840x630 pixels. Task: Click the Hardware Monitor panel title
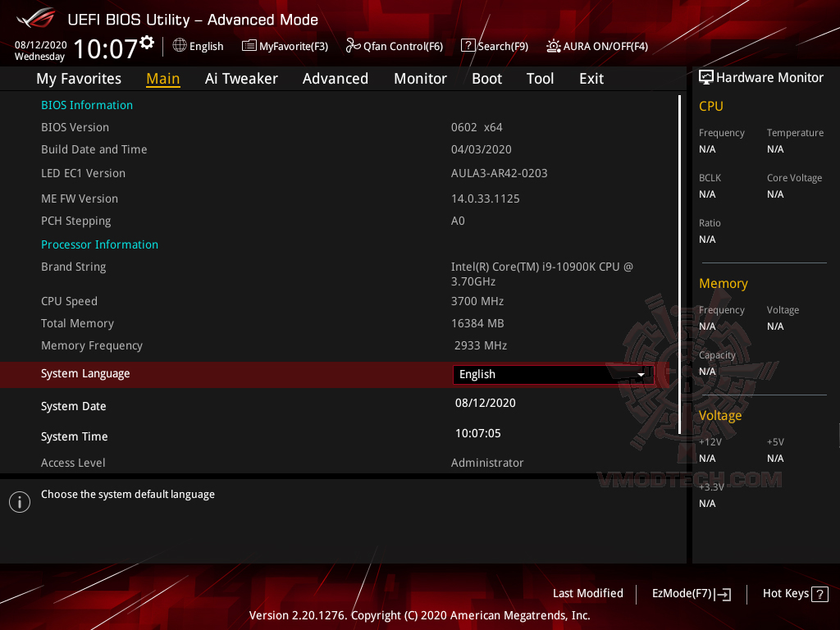[x=769, y=78]
